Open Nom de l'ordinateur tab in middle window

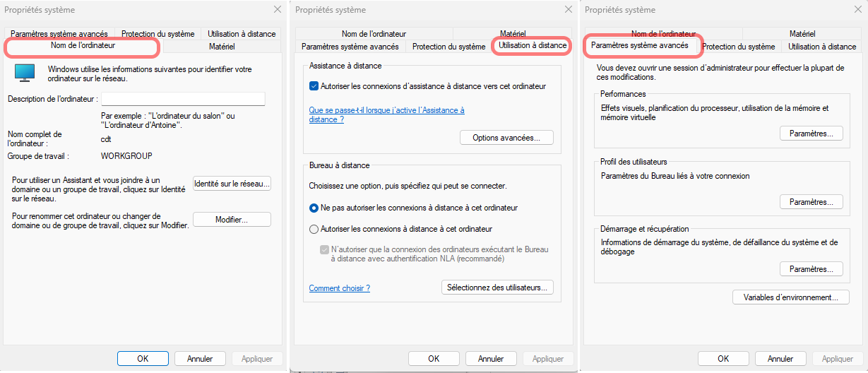374,34
